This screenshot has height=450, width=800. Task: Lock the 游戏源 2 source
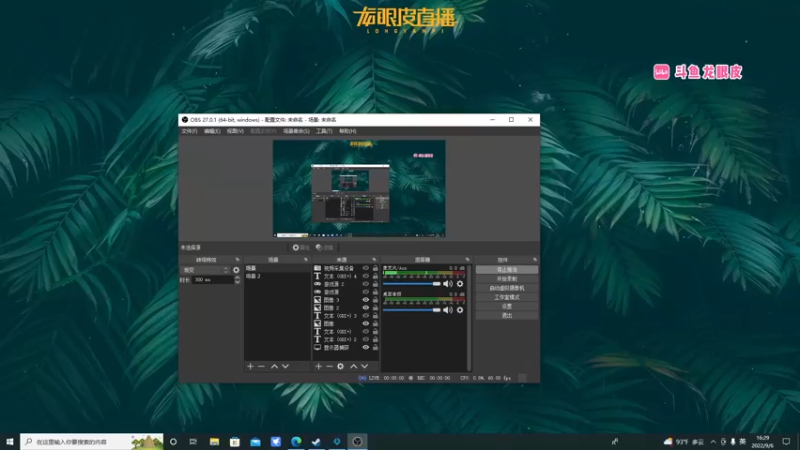coord(375,284)
